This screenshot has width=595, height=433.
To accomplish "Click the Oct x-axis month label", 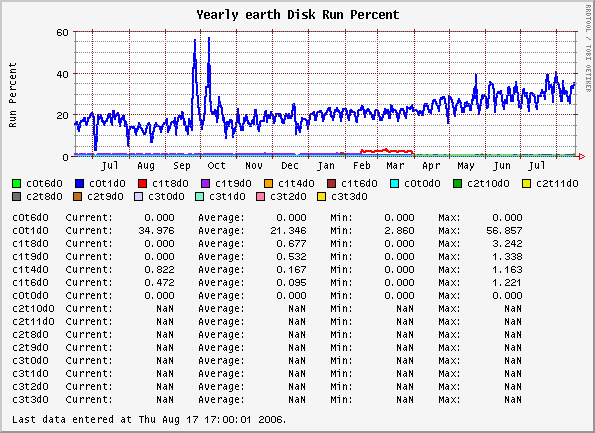I will (217, 166).
